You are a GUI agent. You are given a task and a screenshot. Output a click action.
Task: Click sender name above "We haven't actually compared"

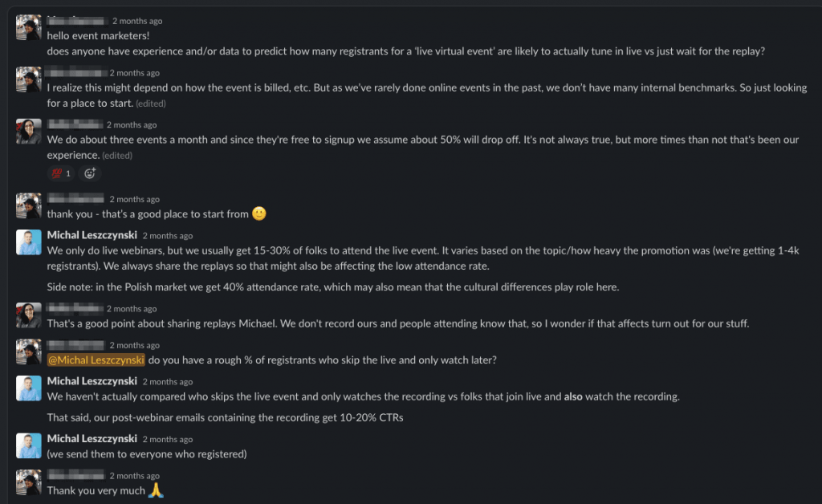pos(91,381)
